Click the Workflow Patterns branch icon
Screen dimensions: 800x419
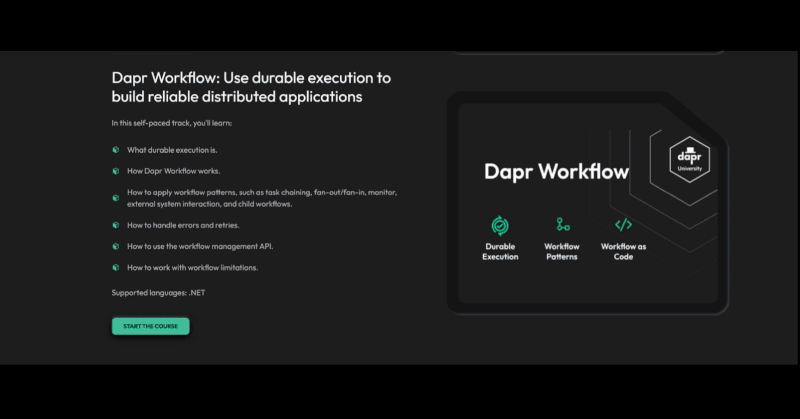click(563, 225)
